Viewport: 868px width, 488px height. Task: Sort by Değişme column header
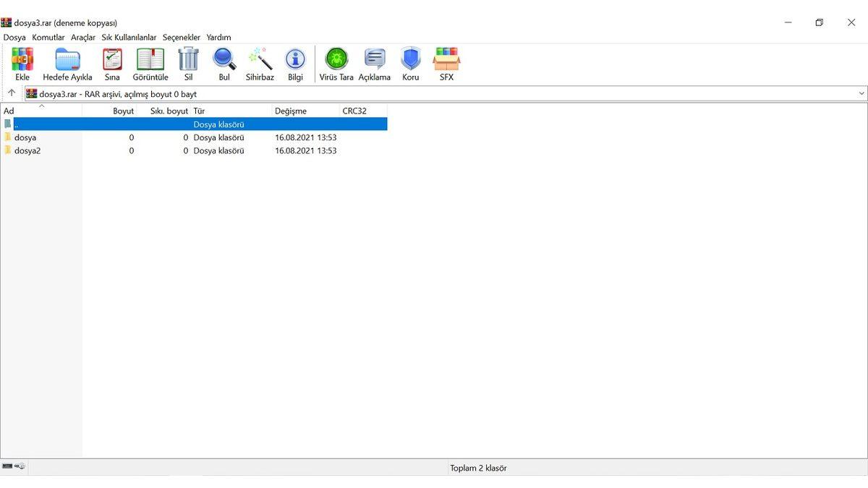pos(291,111)
